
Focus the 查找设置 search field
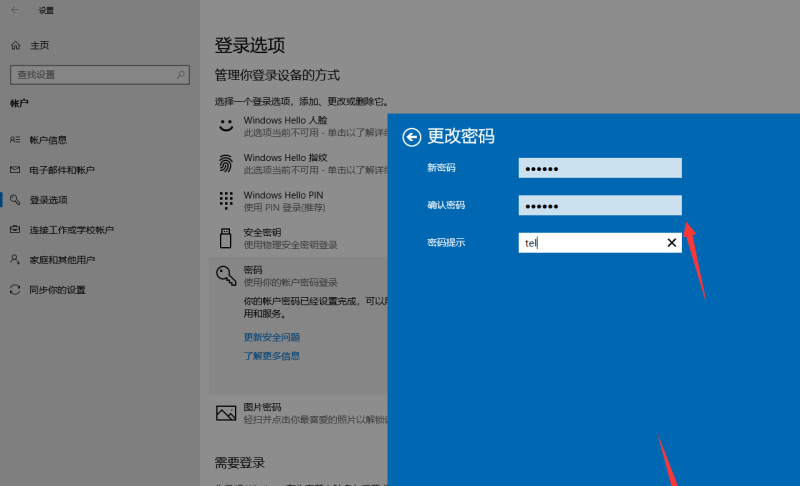pos(99,74)
